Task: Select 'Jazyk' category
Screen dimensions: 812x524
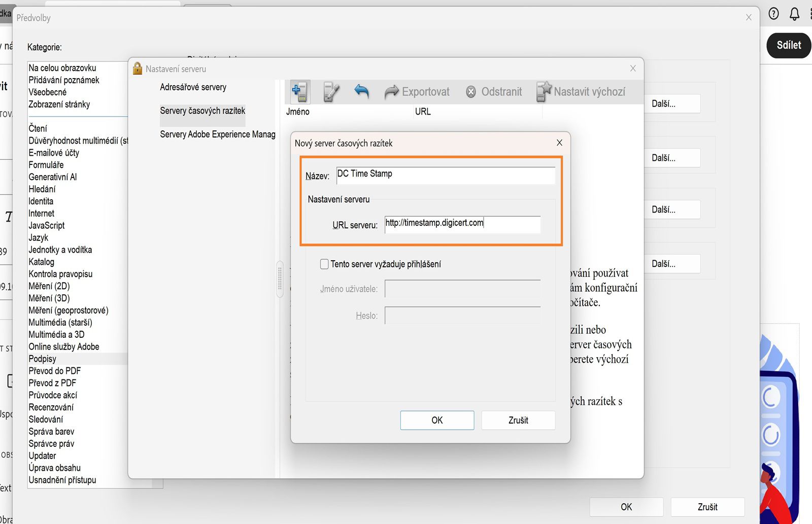Action: click(39, 238)
